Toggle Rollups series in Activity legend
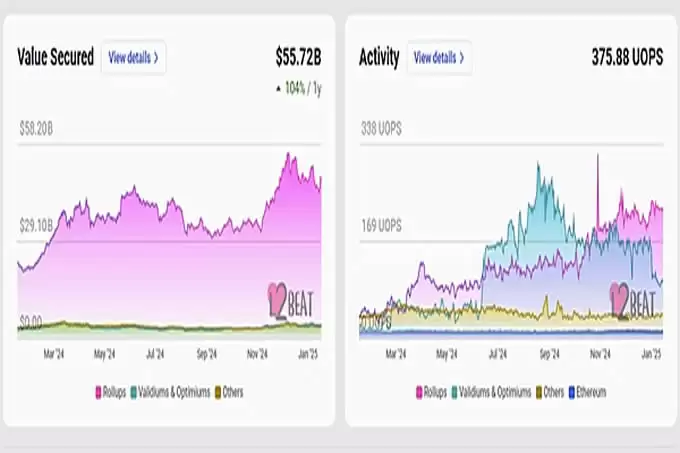The width and height of the screenshot is (680, 453). [430, 393]
